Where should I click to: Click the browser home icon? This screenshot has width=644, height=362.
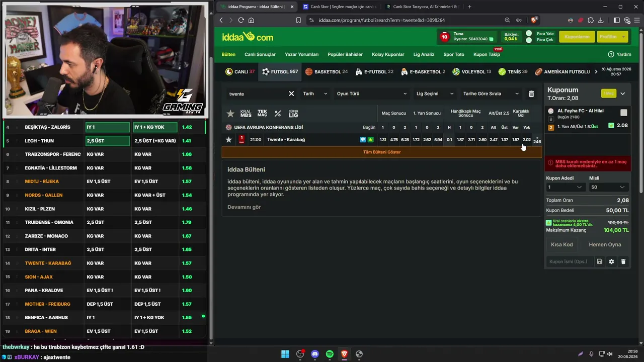click(x=251, y=20)
